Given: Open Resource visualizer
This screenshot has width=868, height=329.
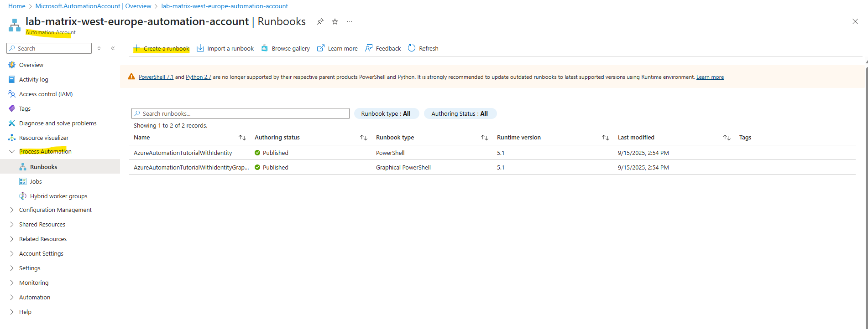Looking at the screenshot, I should [x=44, y=138].
